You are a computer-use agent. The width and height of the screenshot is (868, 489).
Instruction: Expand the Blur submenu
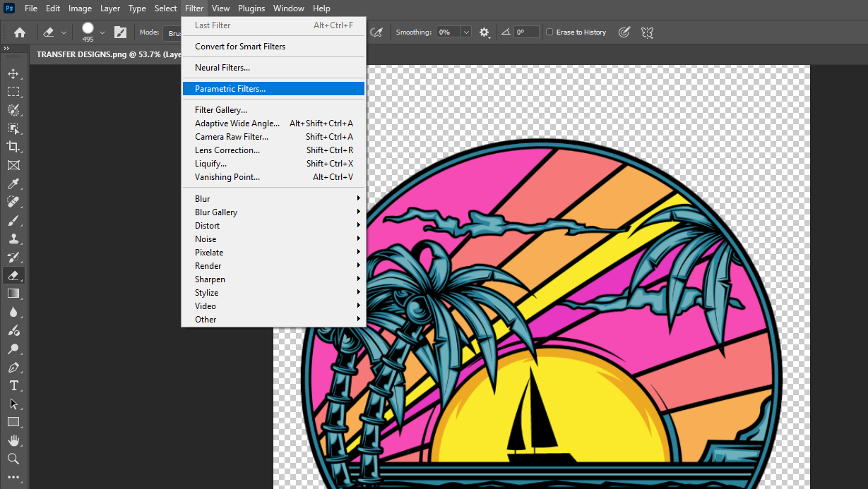273,198
